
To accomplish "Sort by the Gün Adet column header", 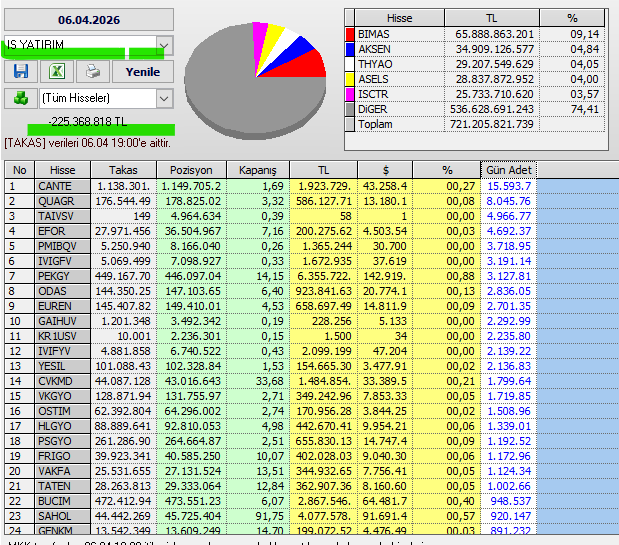I will [508, 170].
